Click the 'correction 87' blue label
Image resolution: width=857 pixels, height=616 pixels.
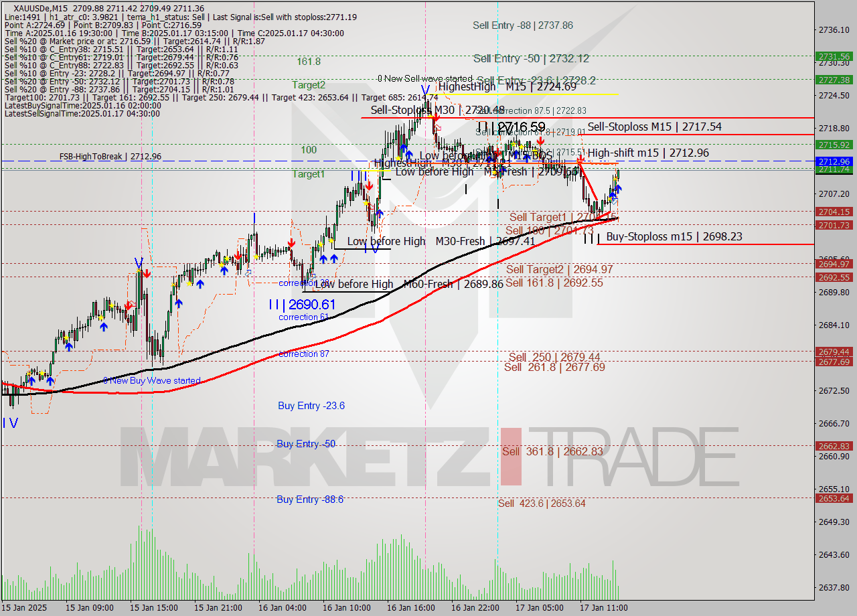coord(304,354)
